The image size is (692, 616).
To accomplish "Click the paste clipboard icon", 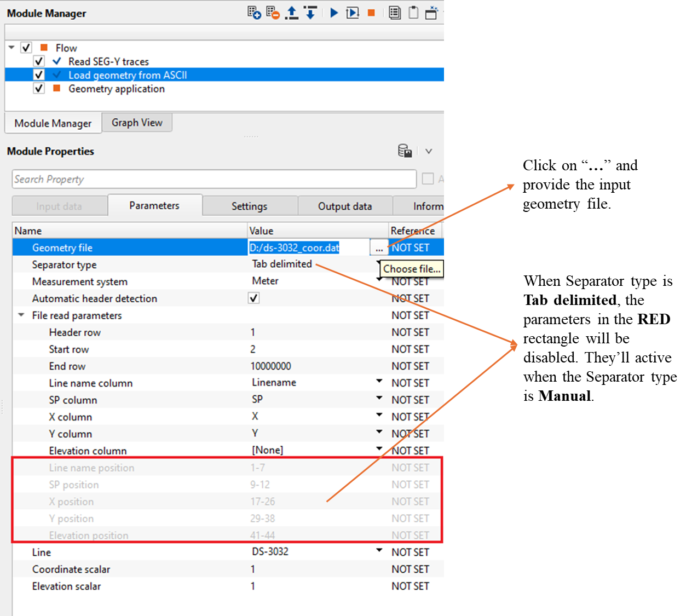I will [x=413, y=13].
